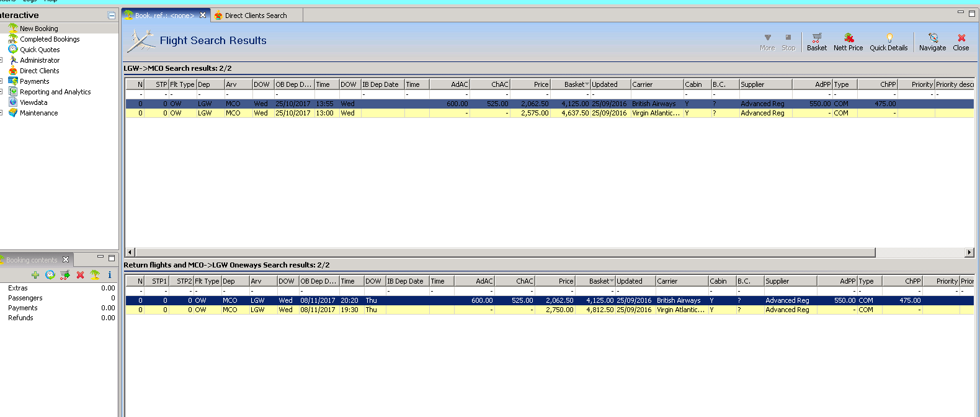Open the Basket toolbar icon
Image resolution: width=980 pixels, height=417 pixels.
click(x=816, y=42)
